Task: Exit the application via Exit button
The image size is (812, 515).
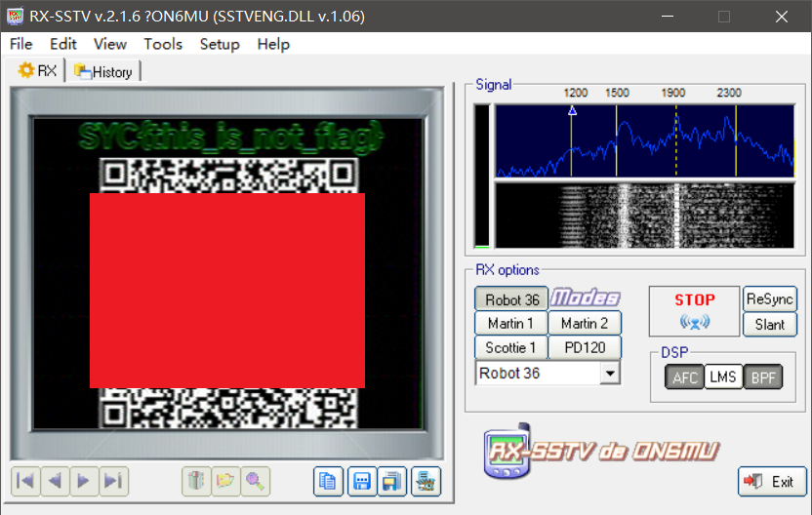Action: tap(772, 482)
